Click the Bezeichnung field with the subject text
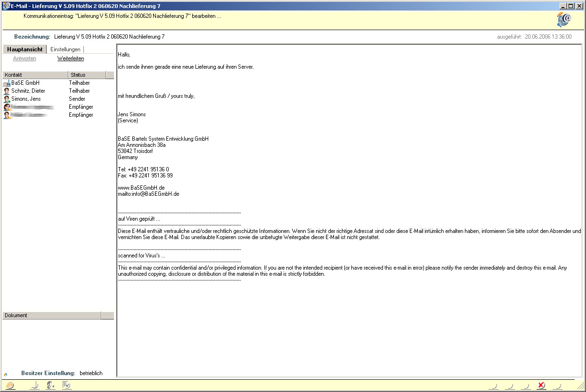This screenshot has height=392, width=586. 109,37
